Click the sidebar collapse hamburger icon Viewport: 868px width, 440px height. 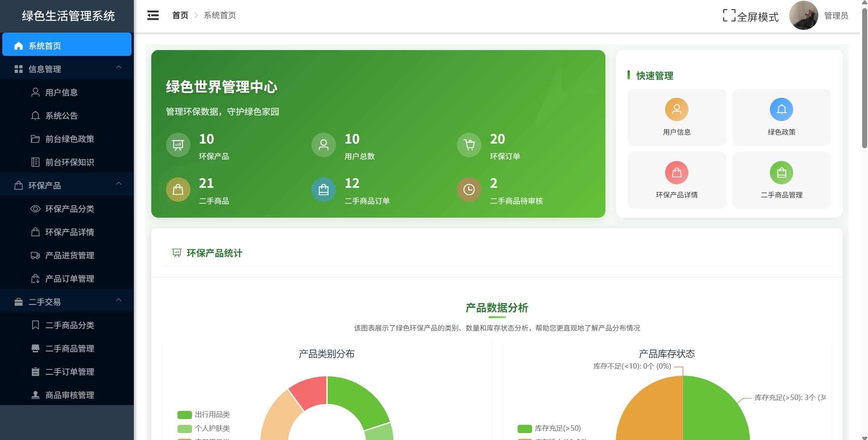click(x=153, y=16)
